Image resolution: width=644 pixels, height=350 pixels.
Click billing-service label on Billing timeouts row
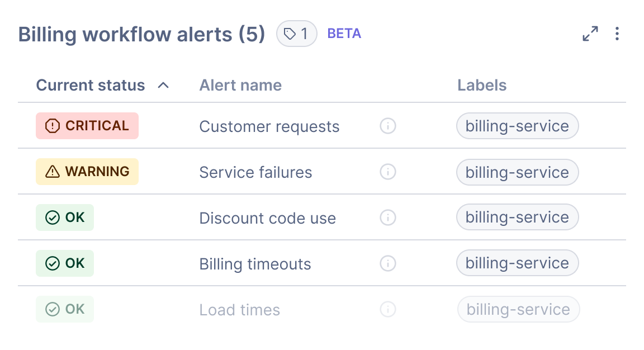tap(517, 263)
